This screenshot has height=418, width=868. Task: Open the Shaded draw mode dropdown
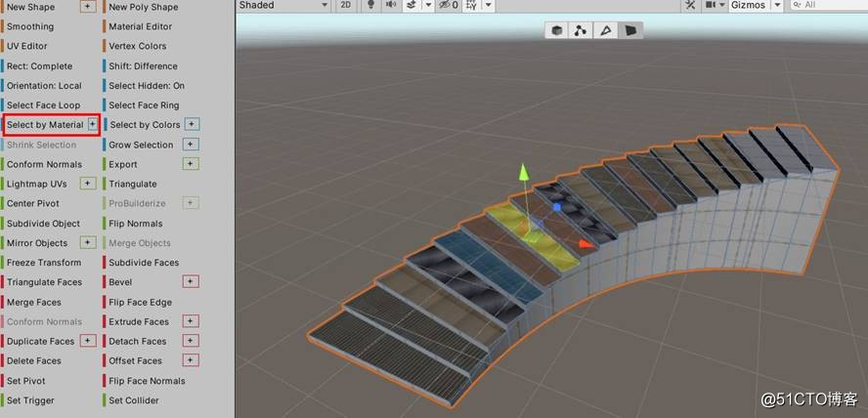click(x=283, y=5)
